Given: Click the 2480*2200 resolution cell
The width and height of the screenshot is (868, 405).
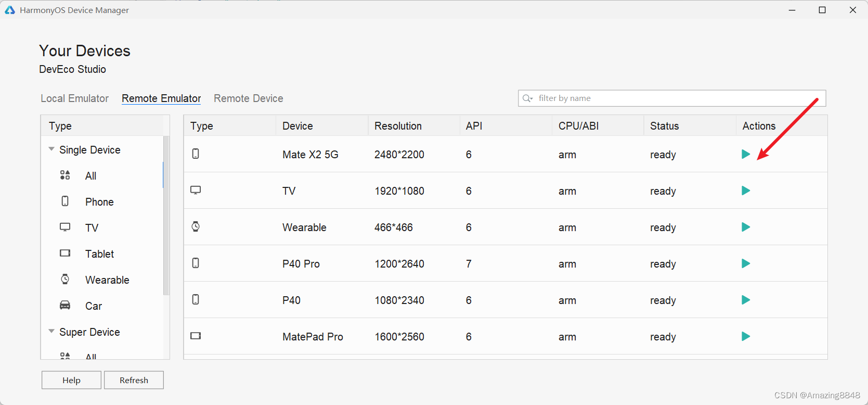Looking at the screenshot, I should click(x=399, y=155).
